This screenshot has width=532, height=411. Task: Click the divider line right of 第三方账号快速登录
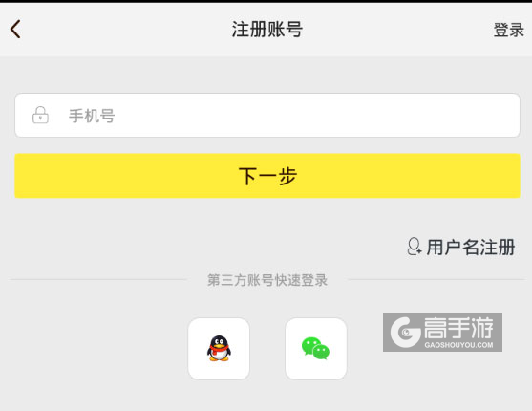436,280
